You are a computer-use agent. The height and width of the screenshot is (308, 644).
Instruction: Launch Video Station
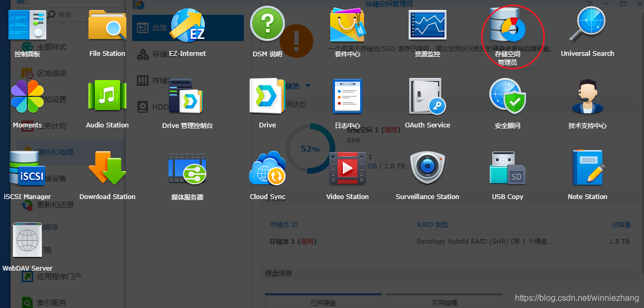(x=348, y=168)
